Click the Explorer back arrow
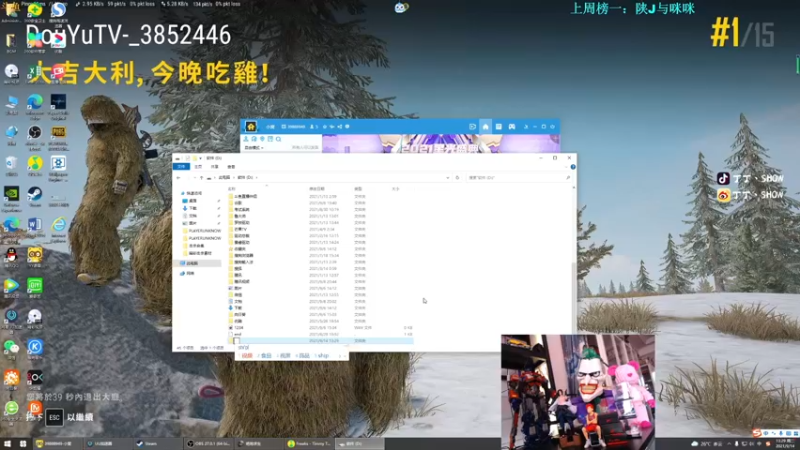 (x=179, y=178)
